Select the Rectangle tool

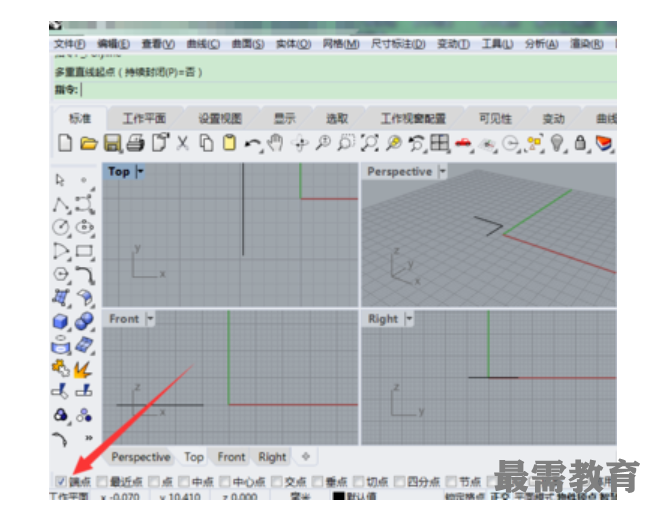pos(84,251)
